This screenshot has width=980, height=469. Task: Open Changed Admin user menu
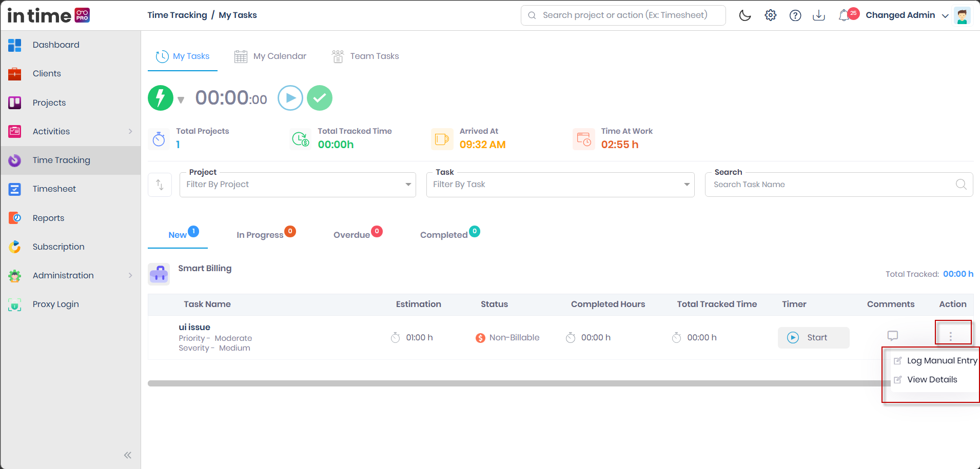pos(907,15)
